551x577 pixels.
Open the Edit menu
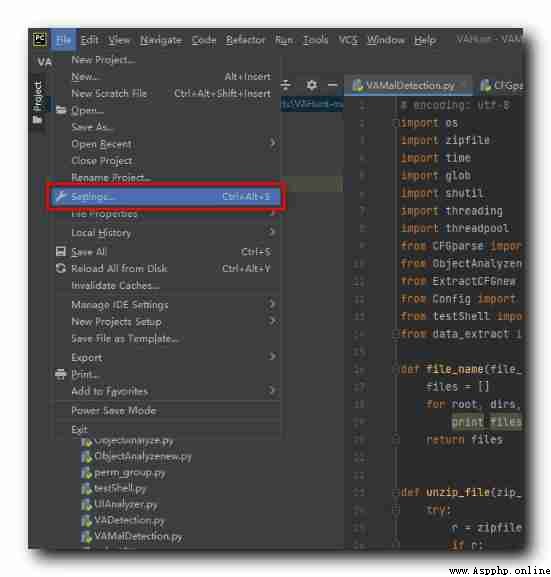(89, 39)
